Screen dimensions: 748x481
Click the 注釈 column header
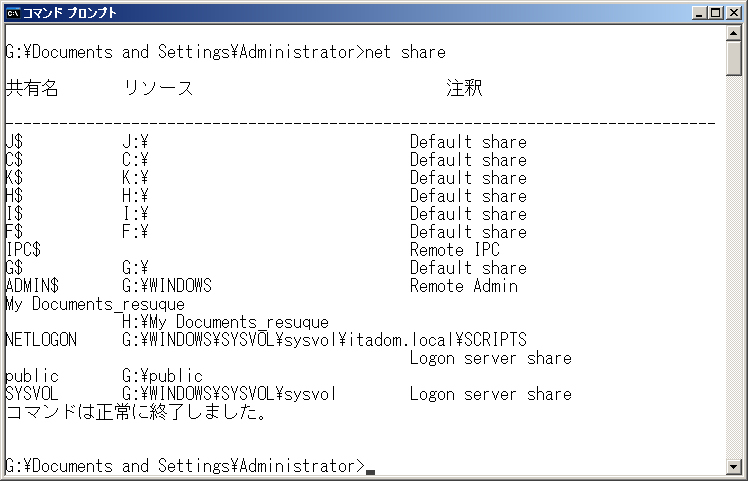pyautogui.click(x=464, y=88)
